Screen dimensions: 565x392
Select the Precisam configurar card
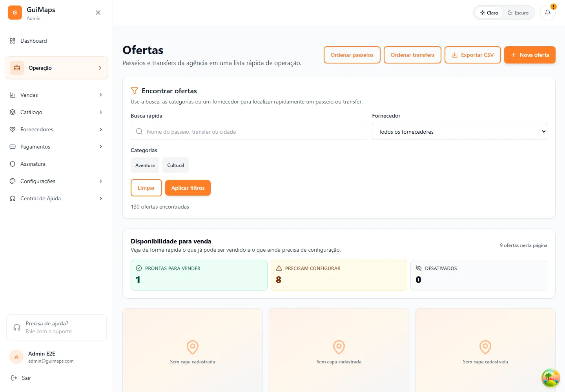click(x=339, y=275)
